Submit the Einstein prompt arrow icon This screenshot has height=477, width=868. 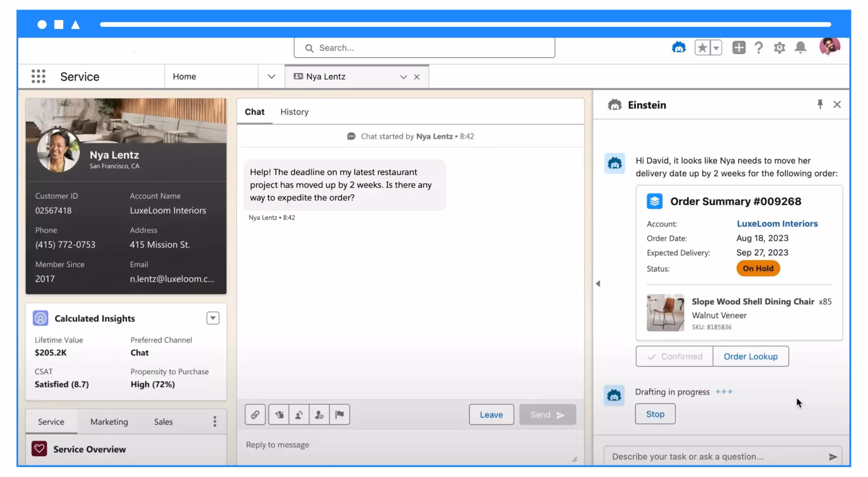(833, 457)
